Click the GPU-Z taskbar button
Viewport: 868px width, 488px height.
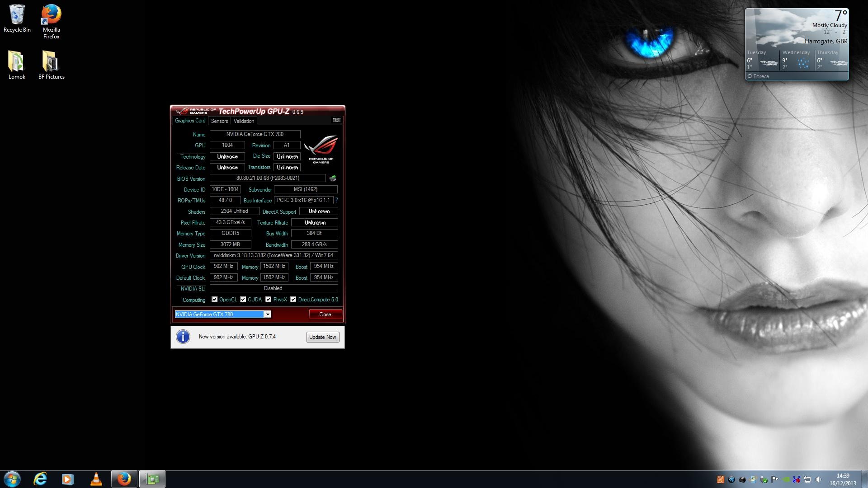[x=152, y=479]
